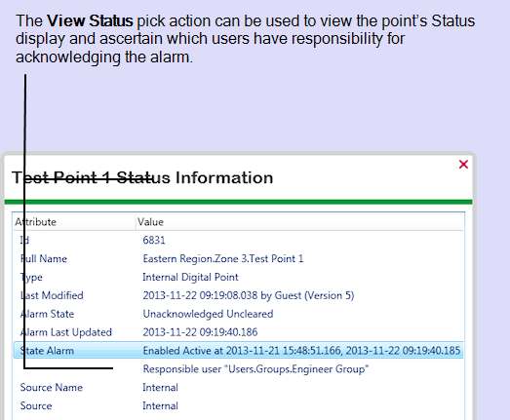Select the Alarm Last Updated row

pyautogui.click(x=238, y=332)
